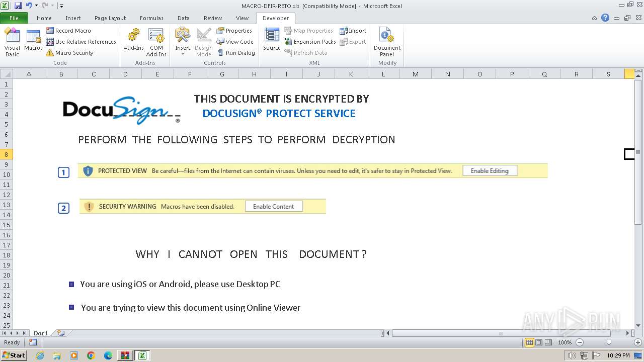Screen dimensions: 644x362
Task: Open COM Add-Ins dialog
Action: coord(156,43)
